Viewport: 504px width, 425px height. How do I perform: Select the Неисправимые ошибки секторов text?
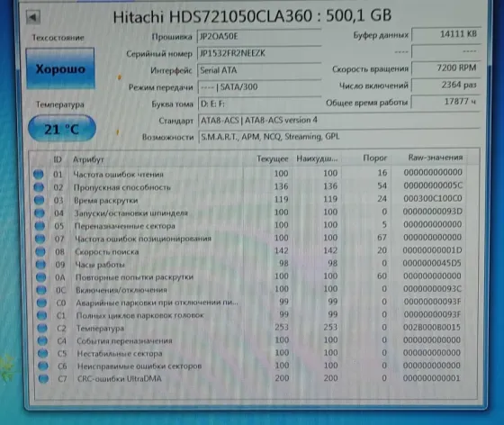[x=139, y=366]
